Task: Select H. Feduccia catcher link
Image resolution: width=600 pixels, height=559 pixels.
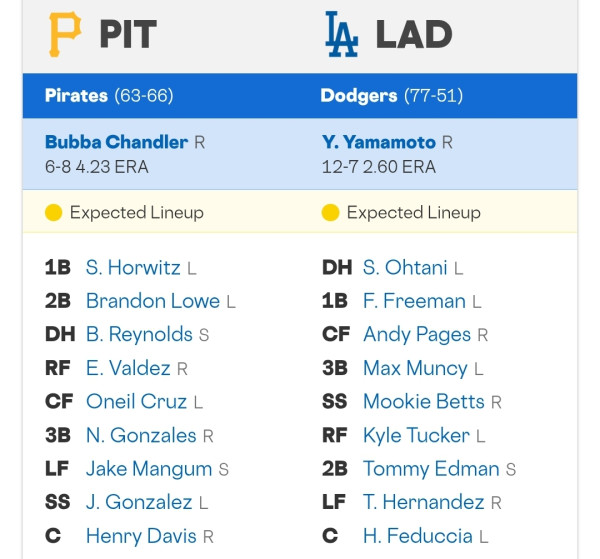Action: [417, 536]
